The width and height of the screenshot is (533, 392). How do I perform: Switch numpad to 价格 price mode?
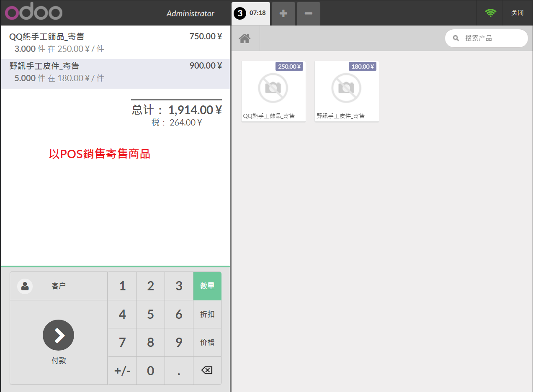coord(207,342)
